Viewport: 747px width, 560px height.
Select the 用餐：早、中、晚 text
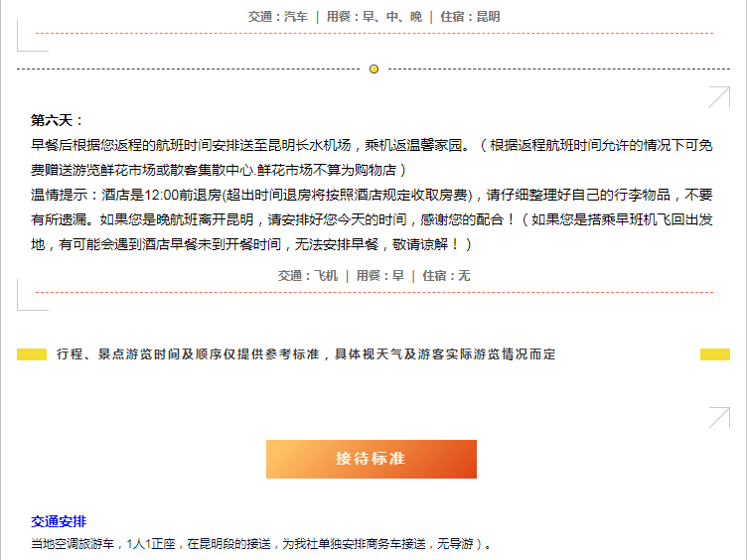click(x=373, y=17)
